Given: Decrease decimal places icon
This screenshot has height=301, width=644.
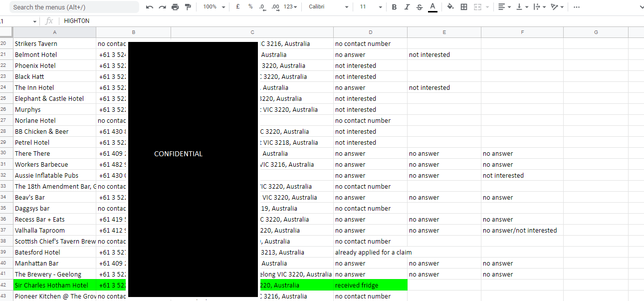Looking at the screenshot, I should pos(263,7).
